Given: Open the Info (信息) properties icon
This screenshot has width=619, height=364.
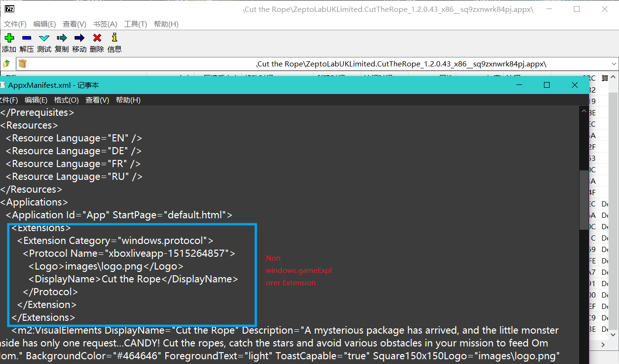Looking at the screenshot, I should 114,38.
